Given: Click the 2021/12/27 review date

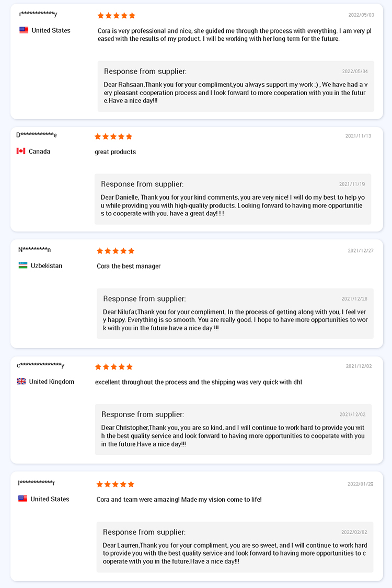Looking at the screenshot, I should pyautogui.click(x=361, y=250).
